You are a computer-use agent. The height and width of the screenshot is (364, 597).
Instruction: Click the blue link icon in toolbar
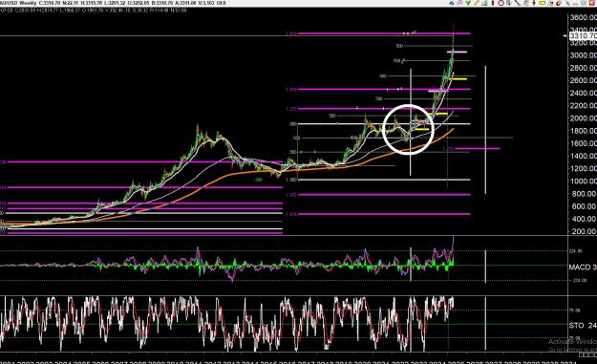click(567, 3)
